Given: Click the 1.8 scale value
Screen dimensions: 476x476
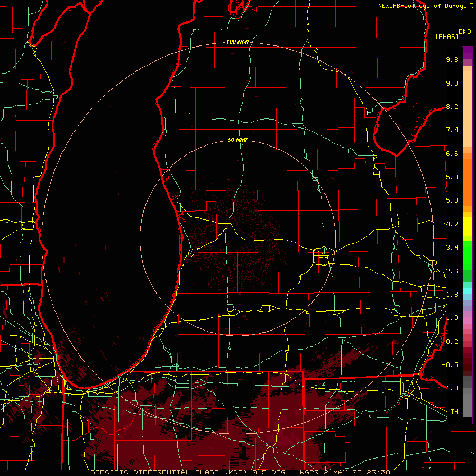Looking at the screenshot, I should point(452,295).
